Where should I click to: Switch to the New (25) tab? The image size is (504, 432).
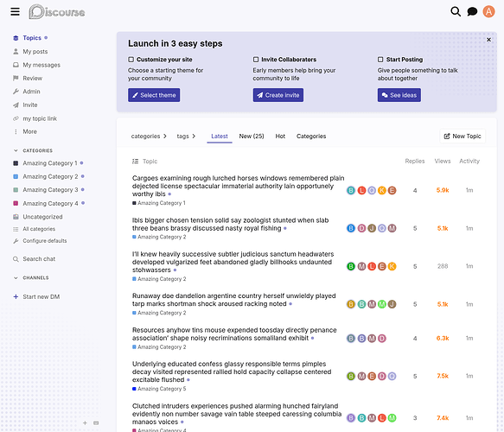[x=252, y=137]
